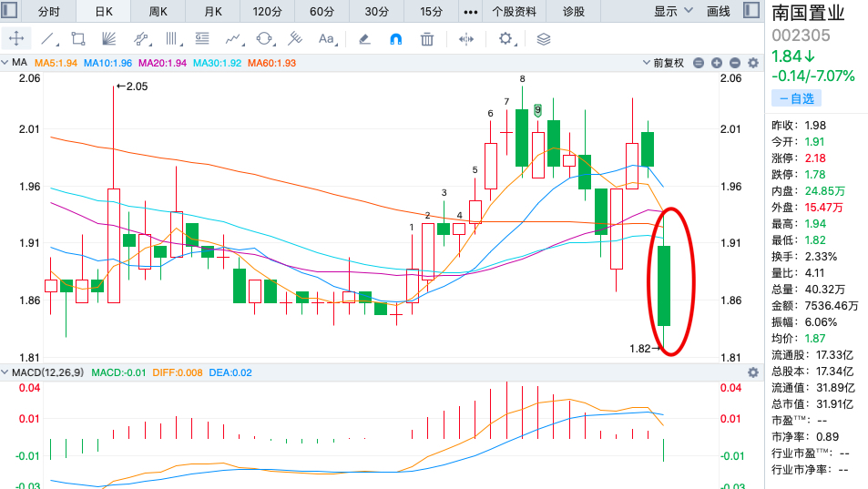Click the DEA:0.02 MACD label
This screenshot has height=489, width=868.
pos(230,372)
